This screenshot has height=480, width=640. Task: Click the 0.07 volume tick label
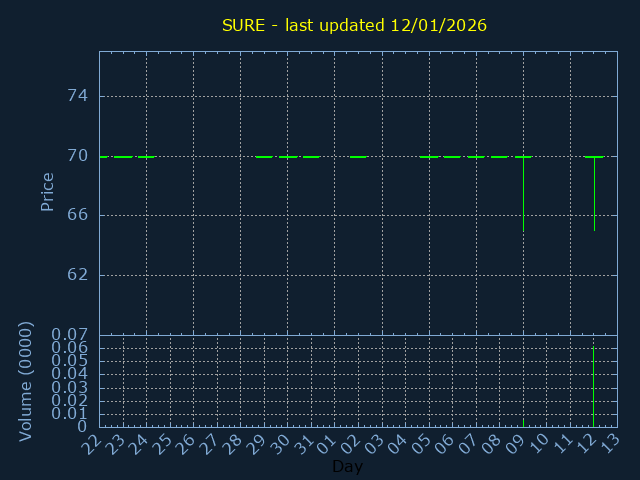tap(70, 334)
